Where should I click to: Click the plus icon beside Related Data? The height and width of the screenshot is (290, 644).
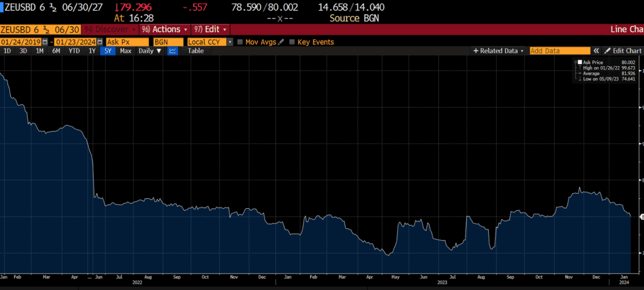tap(476, 51)
